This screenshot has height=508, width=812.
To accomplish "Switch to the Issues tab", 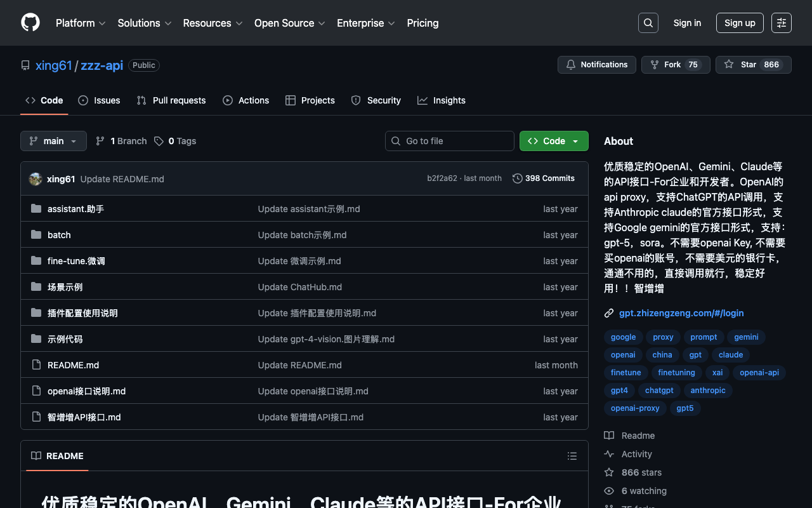I will tap(99, 100).
